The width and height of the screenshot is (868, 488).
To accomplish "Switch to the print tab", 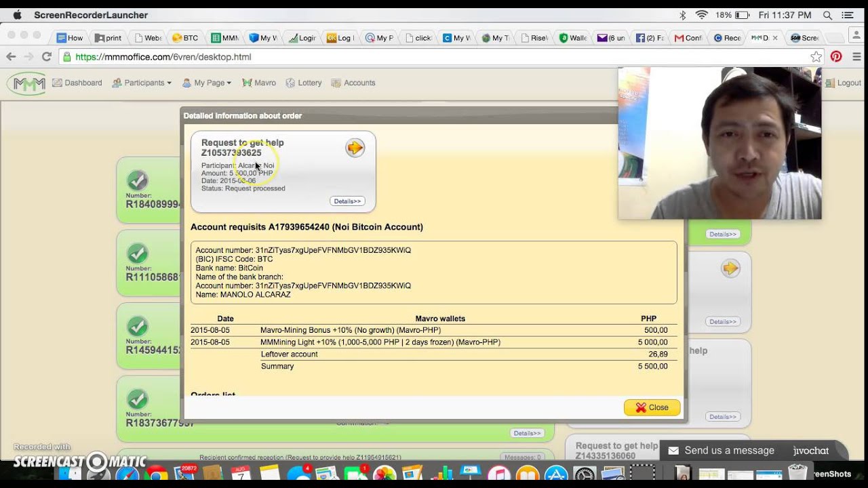I will 108,38.
